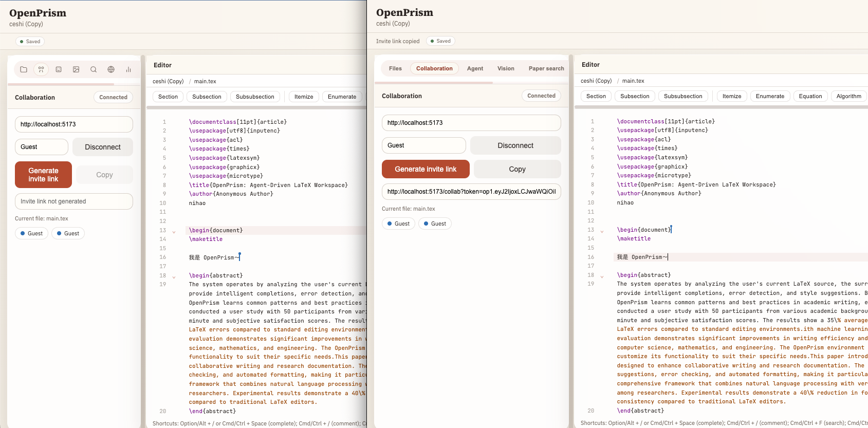The height and width of the screenshot is (428, 868).
Task: Insert an Equation in the right editor
Action: pyautogui.click(x=810, y=96)
